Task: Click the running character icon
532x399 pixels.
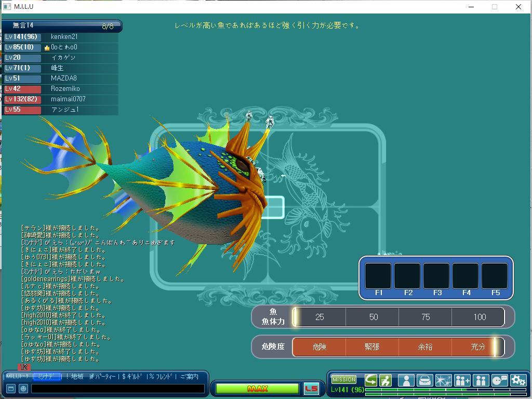Action: tap(385, 380)
